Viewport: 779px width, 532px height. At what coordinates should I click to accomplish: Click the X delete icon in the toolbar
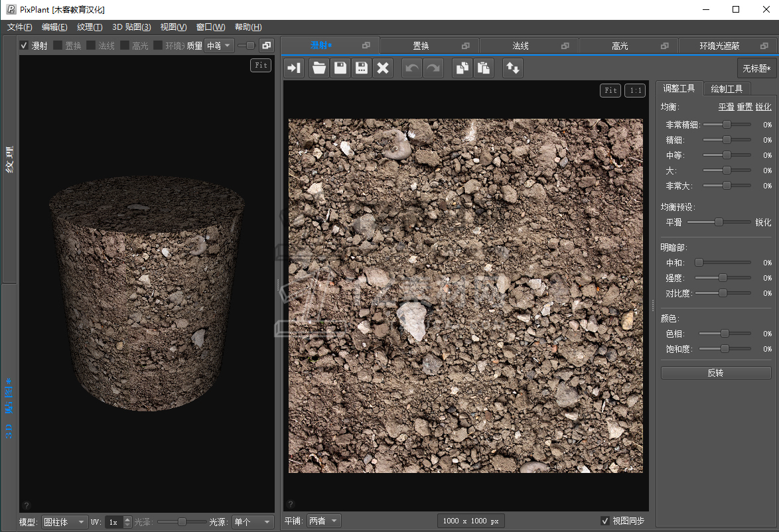click(383, 68)
